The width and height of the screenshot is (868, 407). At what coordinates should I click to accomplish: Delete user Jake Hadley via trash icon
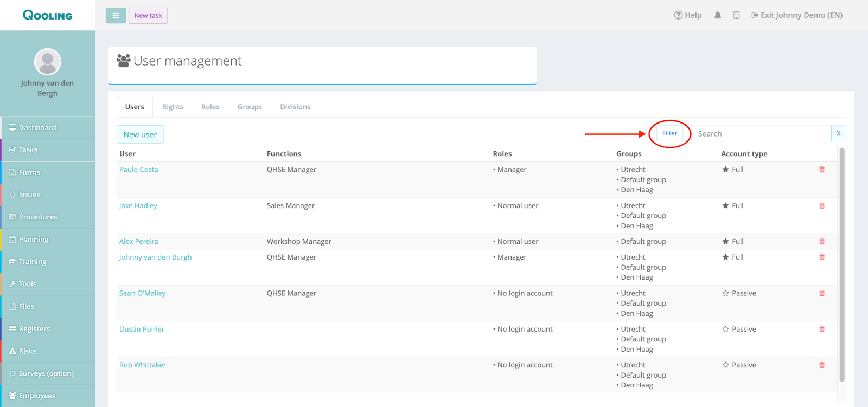(822, 206)
